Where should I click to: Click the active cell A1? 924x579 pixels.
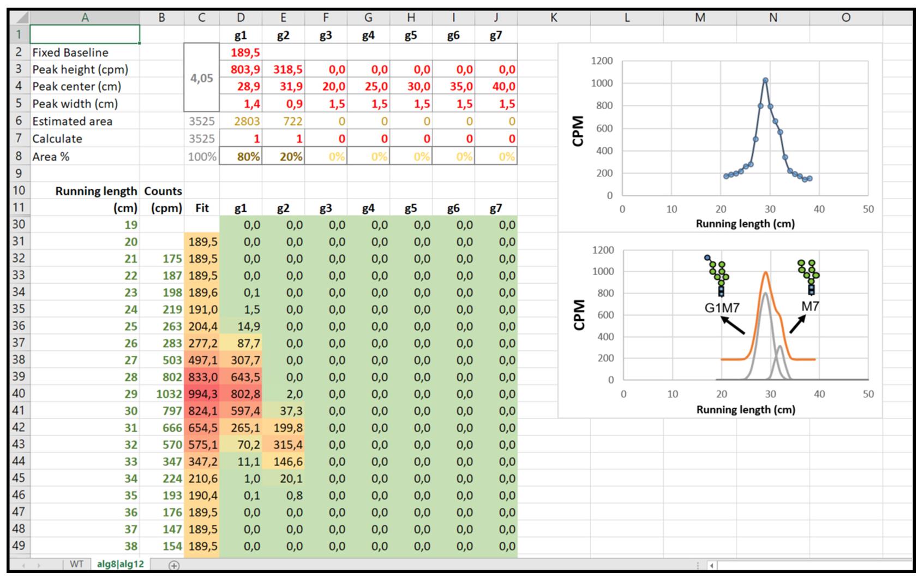[85, 34]
